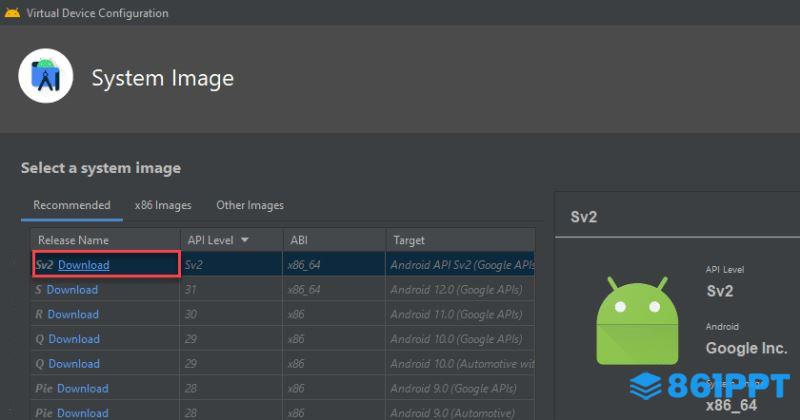Click the Android head title bar icon

click(x=12, y=13)
